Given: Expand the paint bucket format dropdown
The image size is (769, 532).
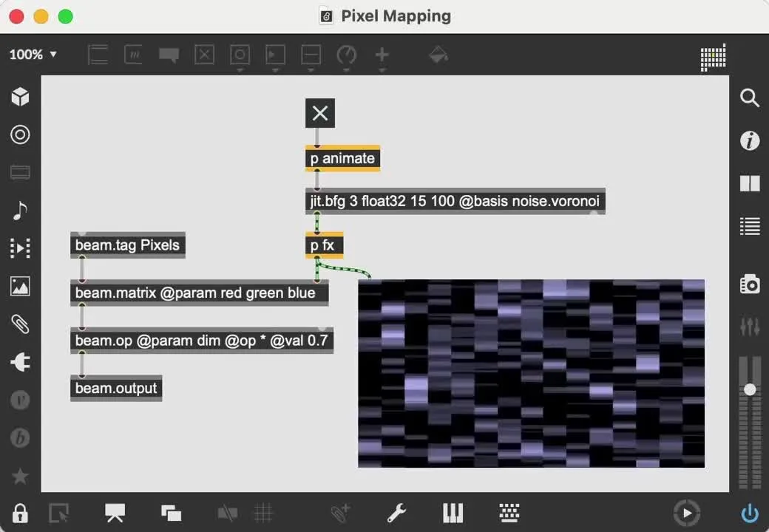Looking at the screenshot, I should coord(438,55).
